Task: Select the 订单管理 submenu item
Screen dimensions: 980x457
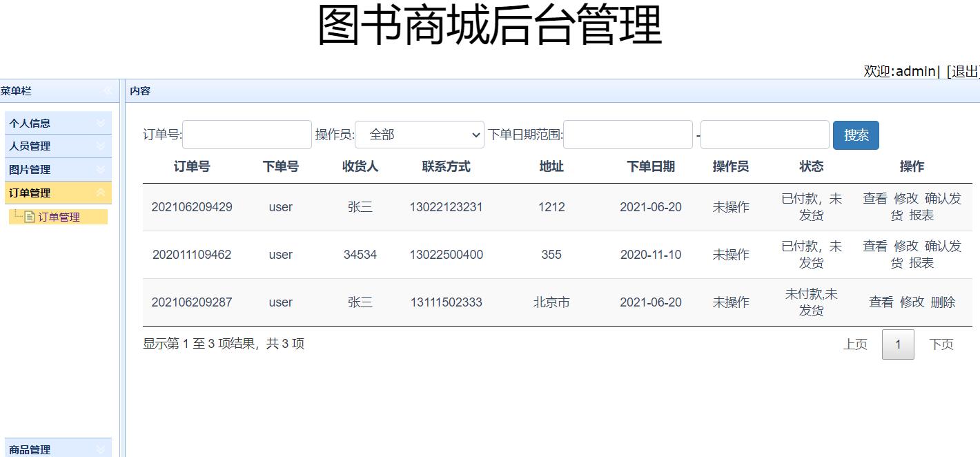Action: 62,216
